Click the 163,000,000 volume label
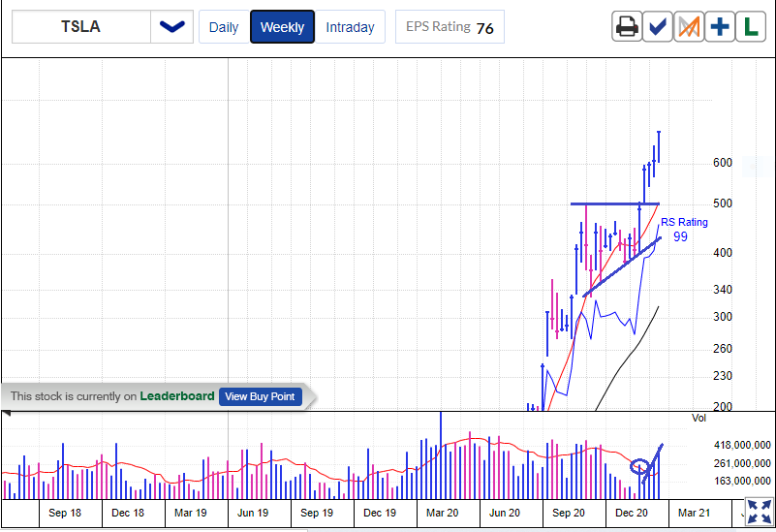Image resolution: width=776 pixels, height=532 pixels. [x=742, y=481]
